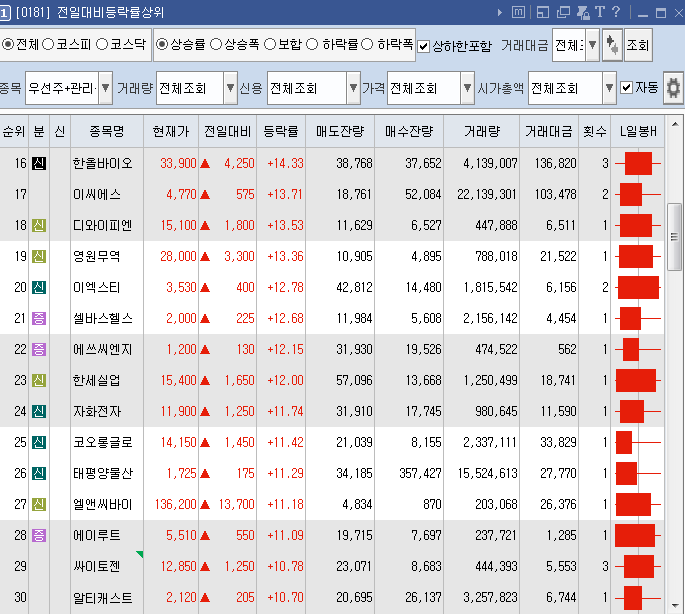This screenshot has height=614, width=685.
Task: Click the overlapping windows icon in title bar
Action: (x=563, y=12)
